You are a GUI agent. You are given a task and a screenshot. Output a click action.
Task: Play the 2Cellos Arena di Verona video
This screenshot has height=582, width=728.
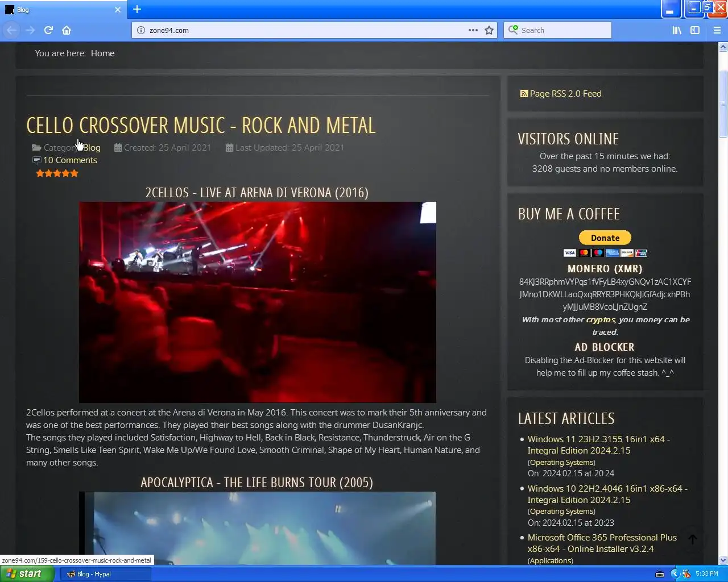[258, 302]
